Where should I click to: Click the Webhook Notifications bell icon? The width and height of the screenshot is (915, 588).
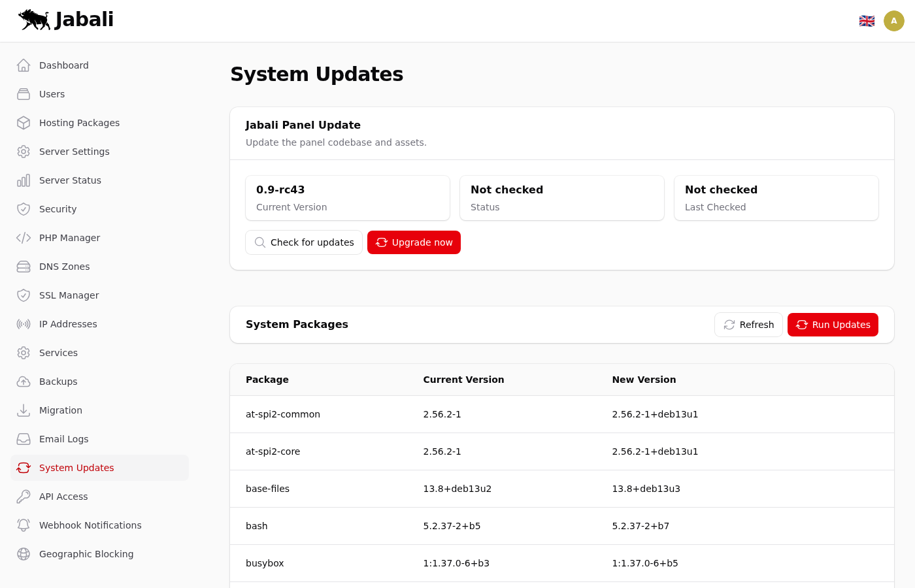coord(24,525)
